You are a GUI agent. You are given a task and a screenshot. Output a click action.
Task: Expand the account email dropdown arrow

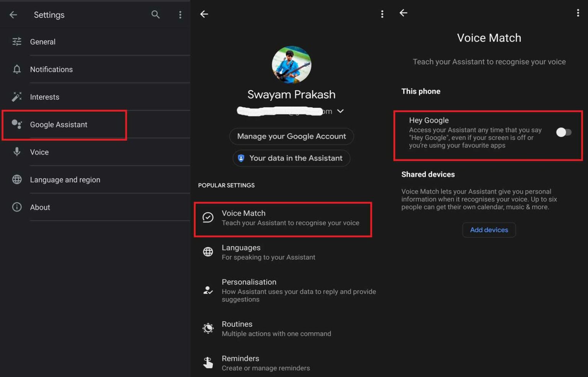(340, 111)
